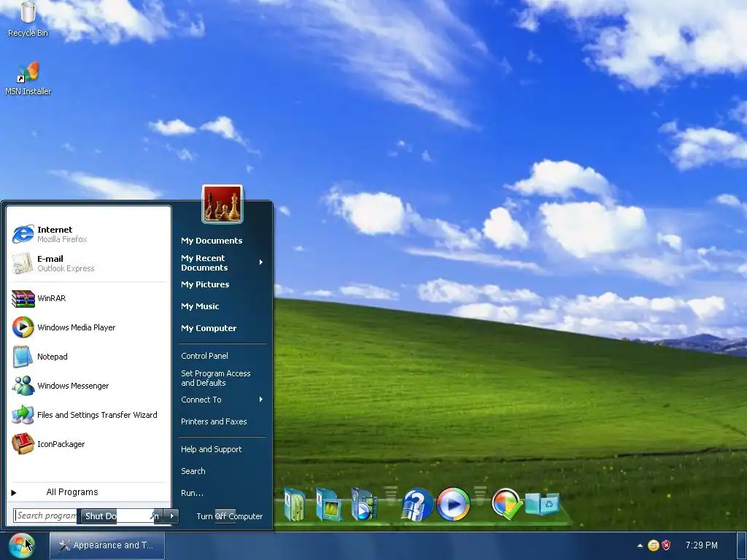Open Files and Settings Transfer Wizard
This screenshot has width=747, height=560.
pyautogui.click(x=88, y=415)
